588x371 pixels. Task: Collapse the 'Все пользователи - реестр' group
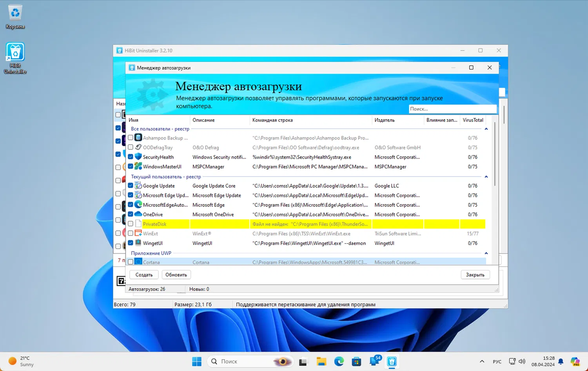(486, 129)
